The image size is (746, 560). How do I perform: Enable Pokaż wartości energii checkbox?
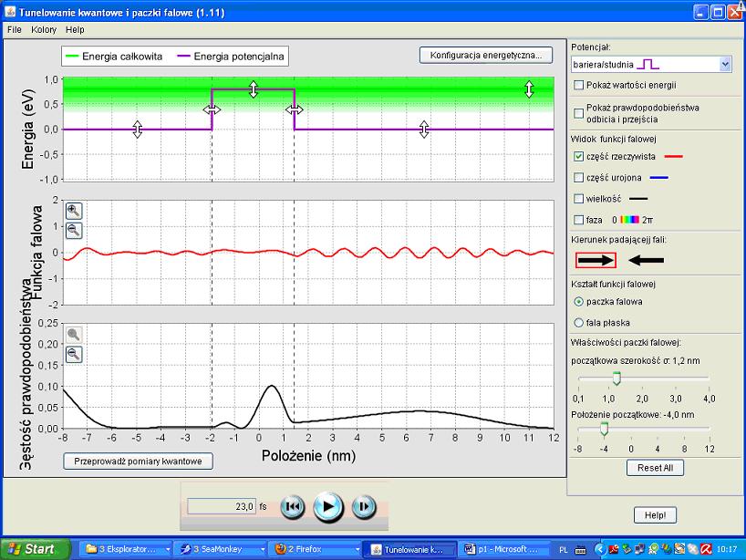[578, 85]
